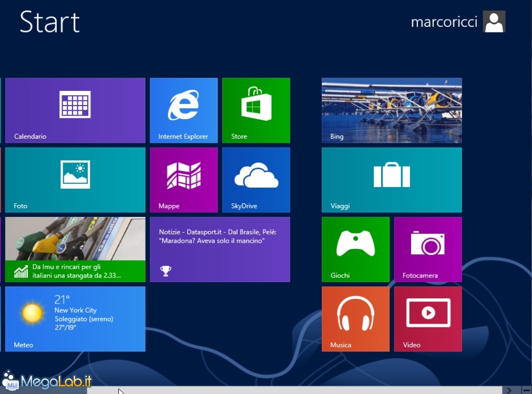532x394 pixels.
Task: Click the user account avatar picture
Action: pos(494,22)
